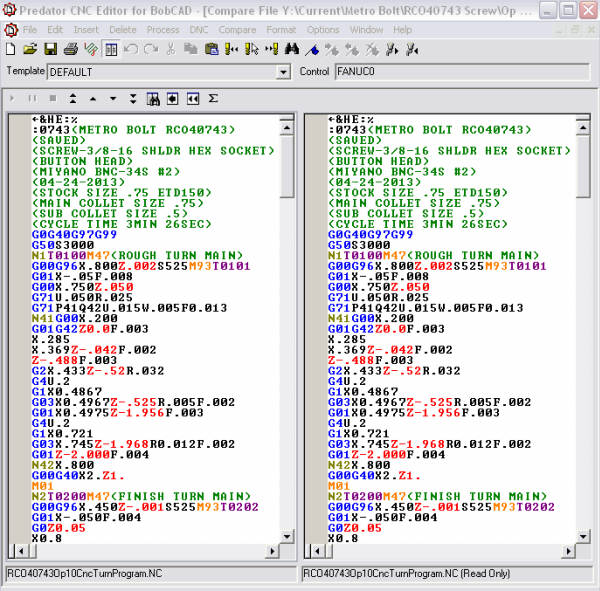Viewport: 600px width, 591px height.
Task: Open the Window menu
Action: pos(366,29)
